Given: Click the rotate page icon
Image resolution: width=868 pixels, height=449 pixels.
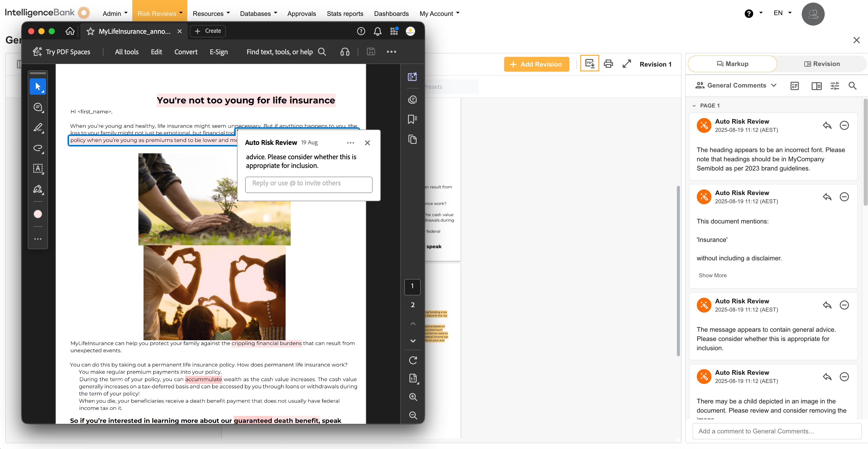Looking at the screenshot, I should pyautogui.click(x=413, y=360).
